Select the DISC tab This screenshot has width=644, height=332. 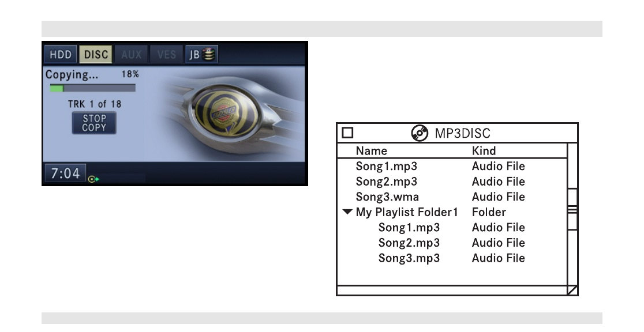[x=96, y=54]
